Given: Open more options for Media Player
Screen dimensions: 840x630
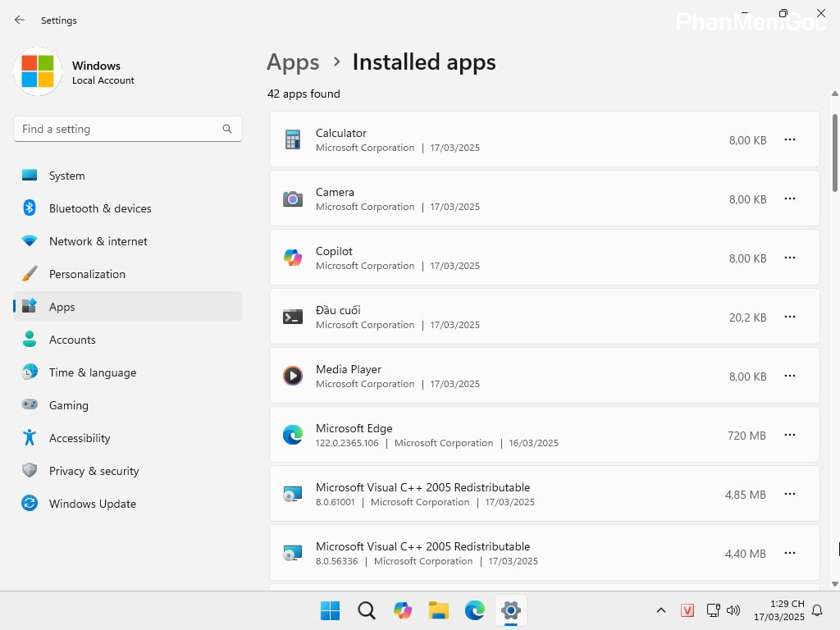Looking at the screenshot, I should pos(790,377).
